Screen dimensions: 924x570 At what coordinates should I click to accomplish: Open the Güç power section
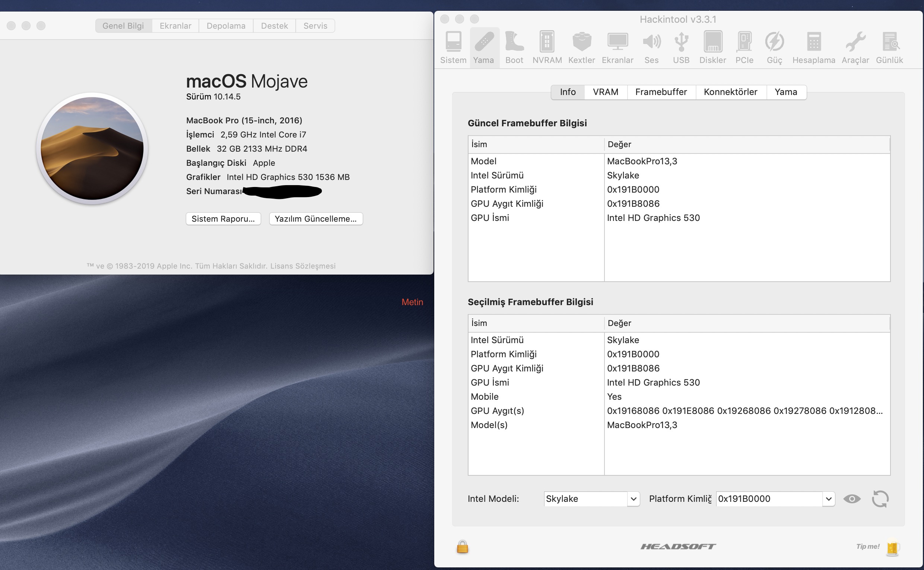(774, 47)
